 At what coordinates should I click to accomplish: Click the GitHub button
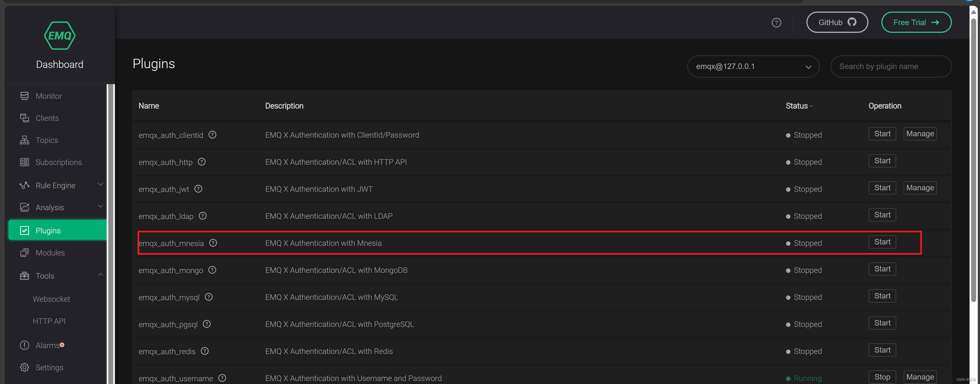pos(837,22)
